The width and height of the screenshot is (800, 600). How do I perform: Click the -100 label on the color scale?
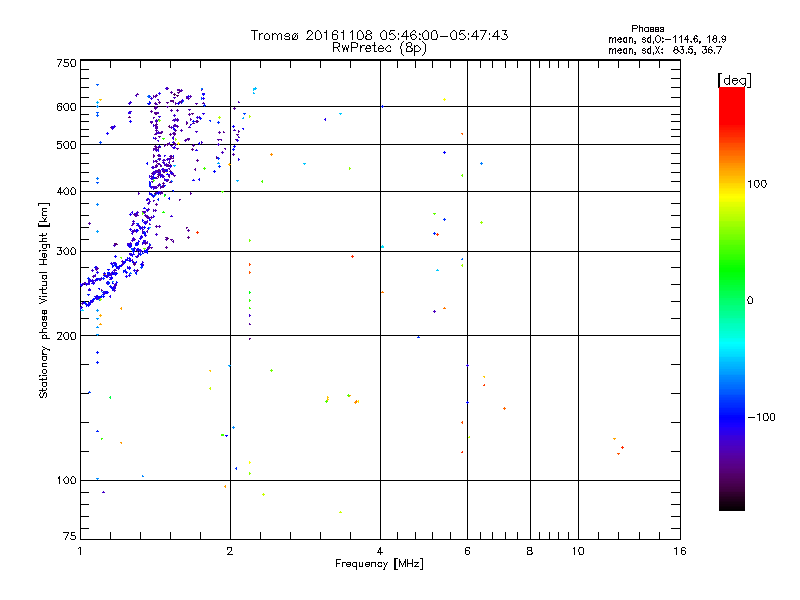pyautogui.click(x=761, y=417)
